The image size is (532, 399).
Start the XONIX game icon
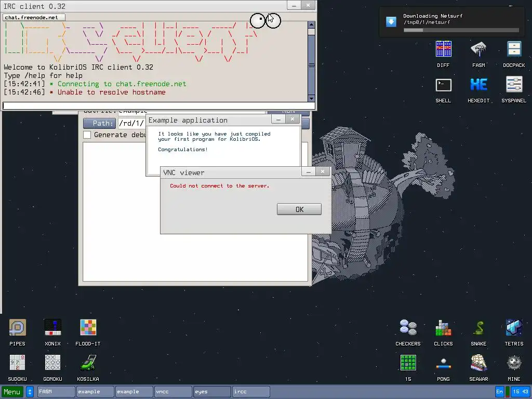coord(52,327)
